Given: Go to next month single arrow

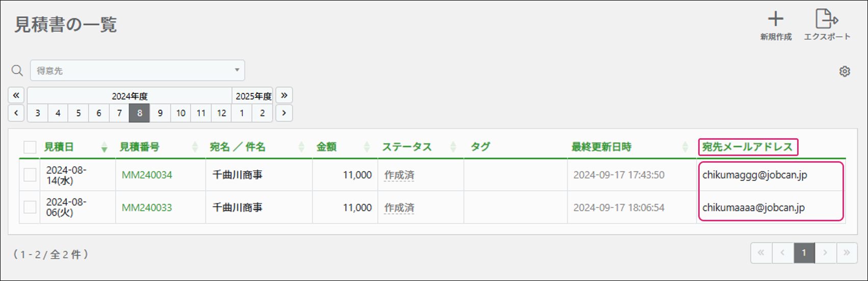Looking at the screenshot, I should pyautogui.click(x=284, y=113).
